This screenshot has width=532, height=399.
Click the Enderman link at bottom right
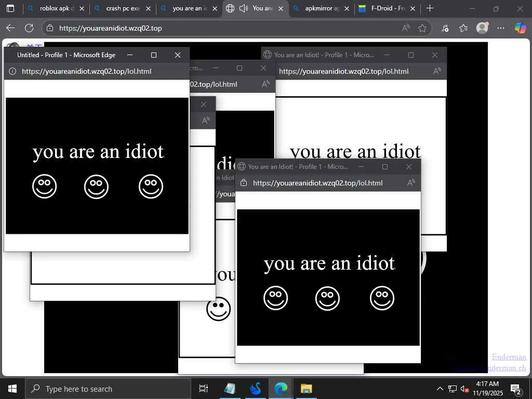[509, 357]
